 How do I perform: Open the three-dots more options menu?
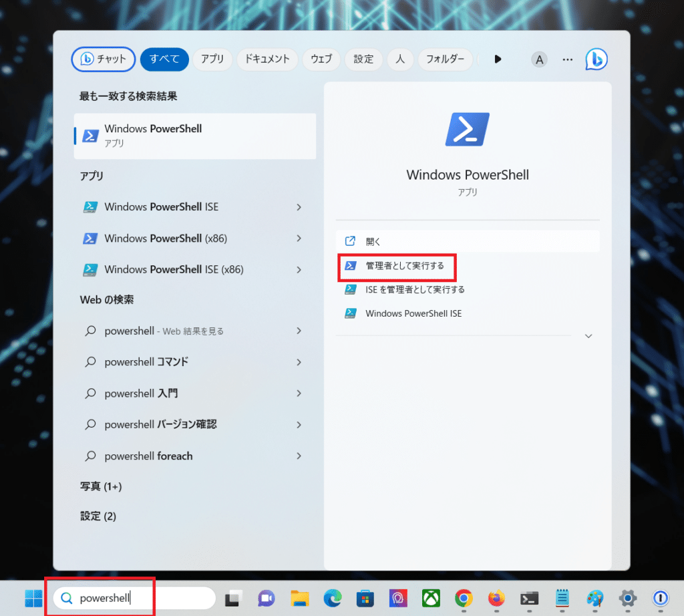(x=568, y=59)
